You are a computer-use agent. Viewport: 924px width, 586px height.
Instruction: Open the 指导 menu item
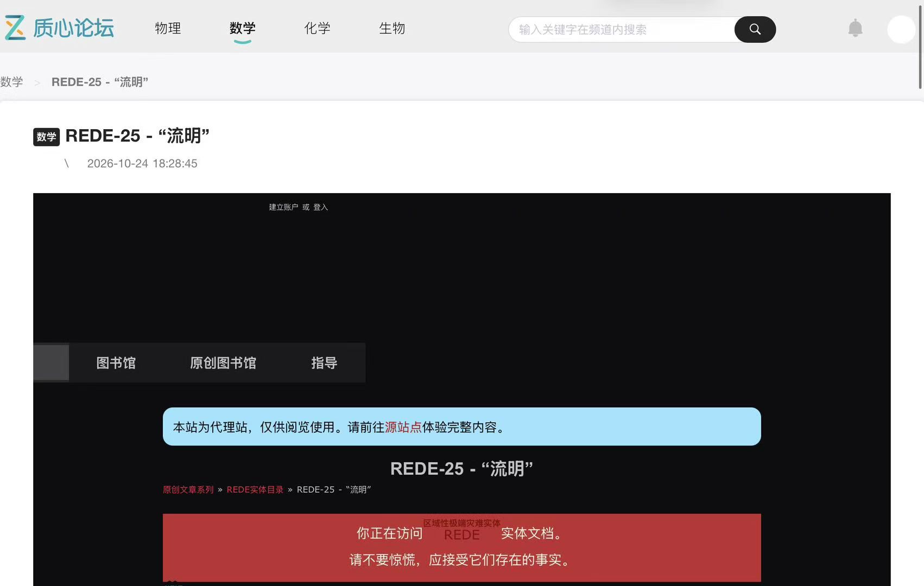[x=324, y=363]
